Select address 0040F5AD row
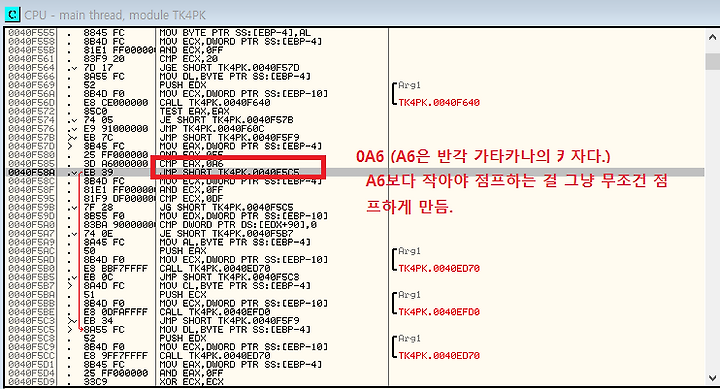 pos(31,259)
